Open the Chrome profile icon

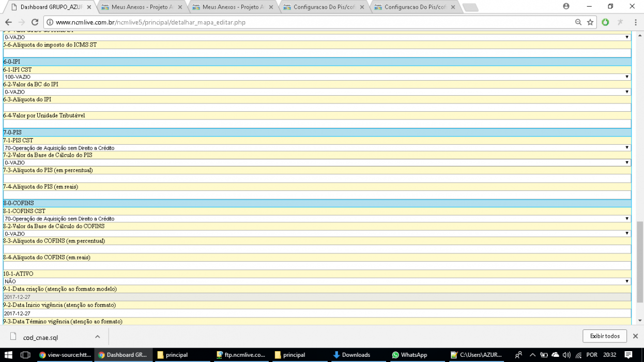tap(566, 6)
